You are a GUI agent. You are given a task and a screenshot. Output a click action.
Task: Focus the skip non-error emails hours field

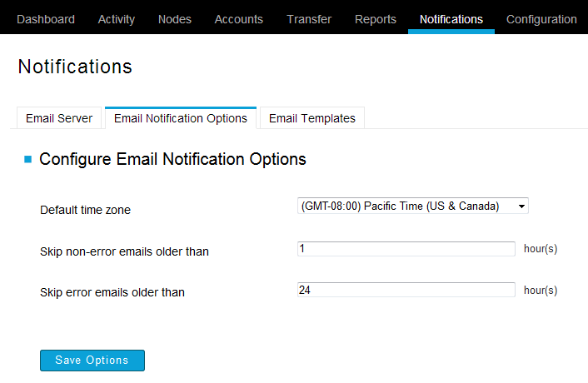(406, 249)
